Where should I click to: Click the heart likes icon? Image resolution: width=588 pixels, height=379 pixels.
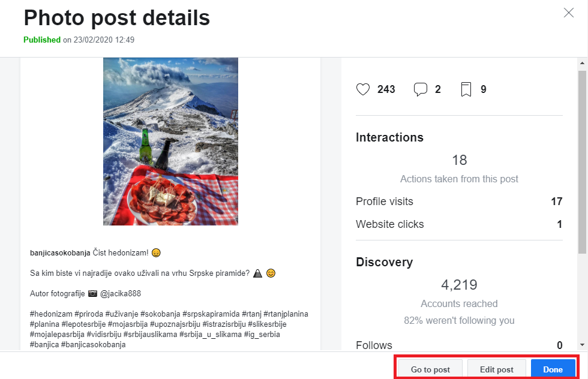[x=363, y=89]
